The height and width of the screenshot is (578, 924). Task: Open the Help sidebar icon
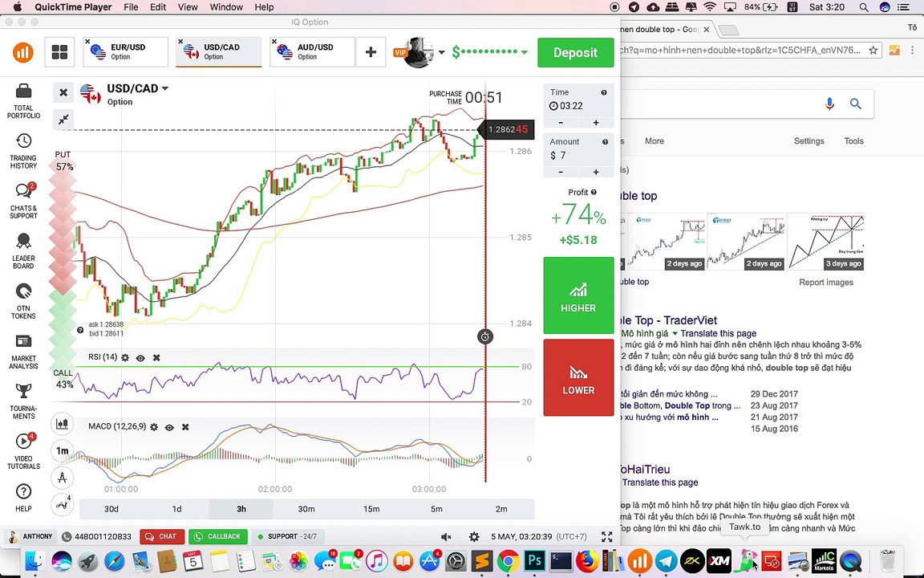23,498
